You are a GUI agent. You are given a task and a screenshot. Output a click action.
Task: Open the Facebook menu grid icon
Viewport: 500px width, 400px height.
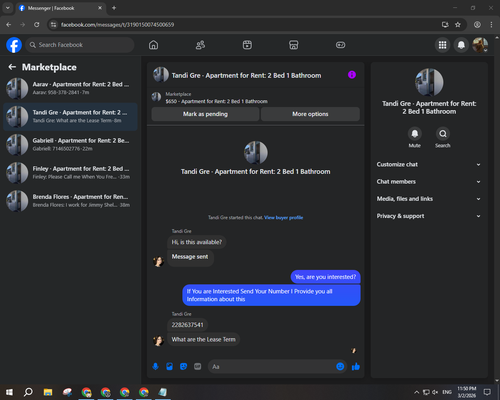[x=442, y=45]
